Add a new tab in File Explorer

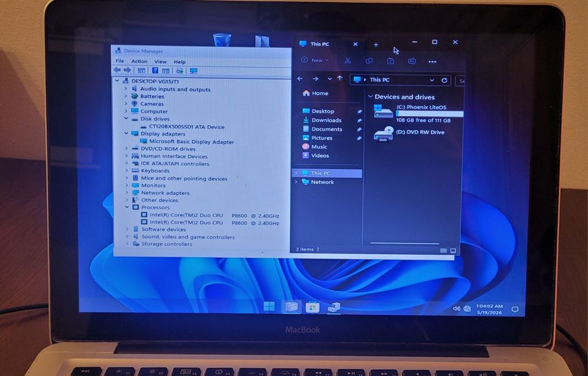[376, 45]
